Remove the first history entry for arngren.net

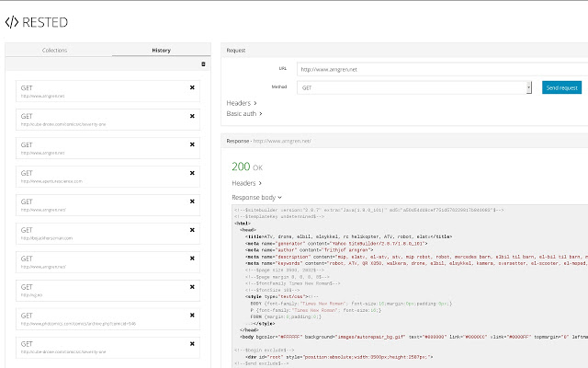point(192,88)
